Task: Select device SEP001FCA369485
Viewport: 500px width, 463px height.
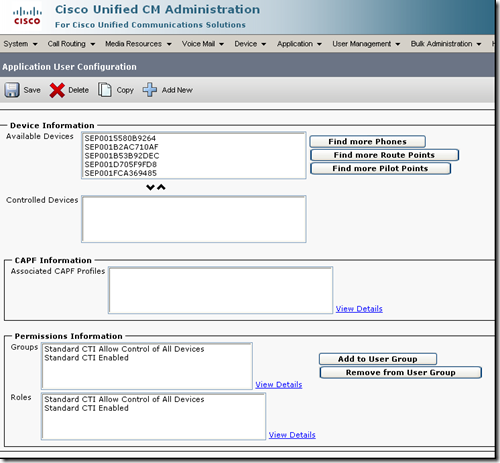Action: click(x=120, y=173)
